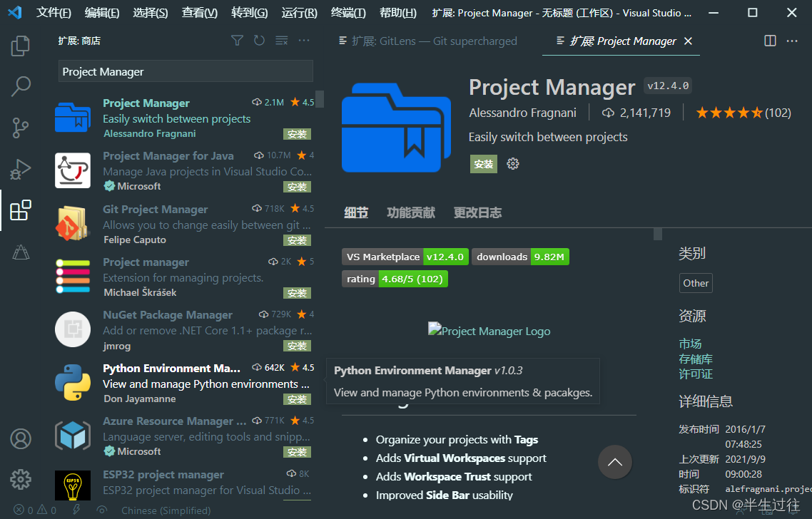Install Michael Škrášek's Project manager

tap(297, 293)
